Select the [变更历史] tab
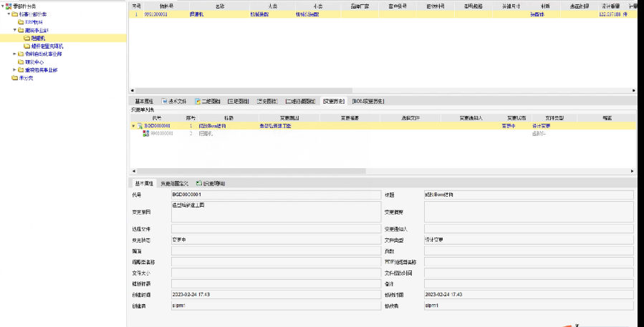The height and width of the screenshot is (327, 644). click(334, 101)
